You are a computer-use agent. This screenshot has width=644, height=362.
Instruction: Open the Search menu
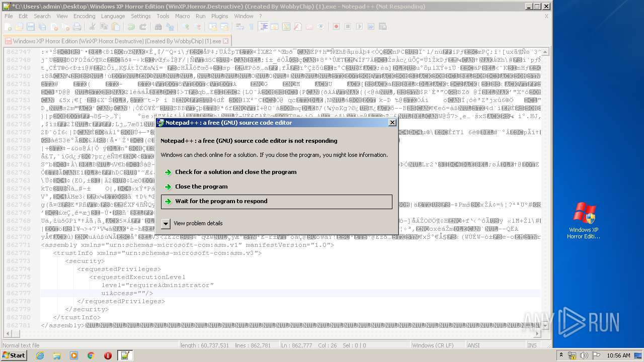(42, 16)
